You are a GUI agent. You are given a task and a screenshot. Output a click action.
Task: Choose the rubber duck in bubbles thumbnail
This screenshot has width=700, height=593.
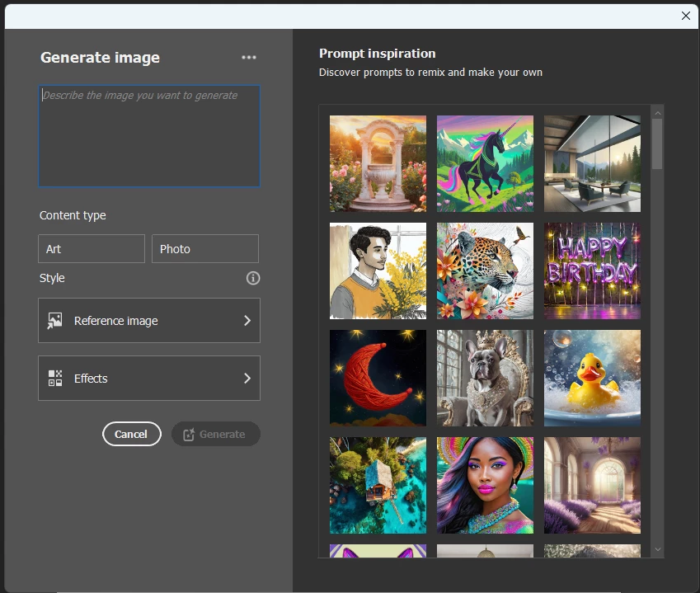[x=592, y=378]
